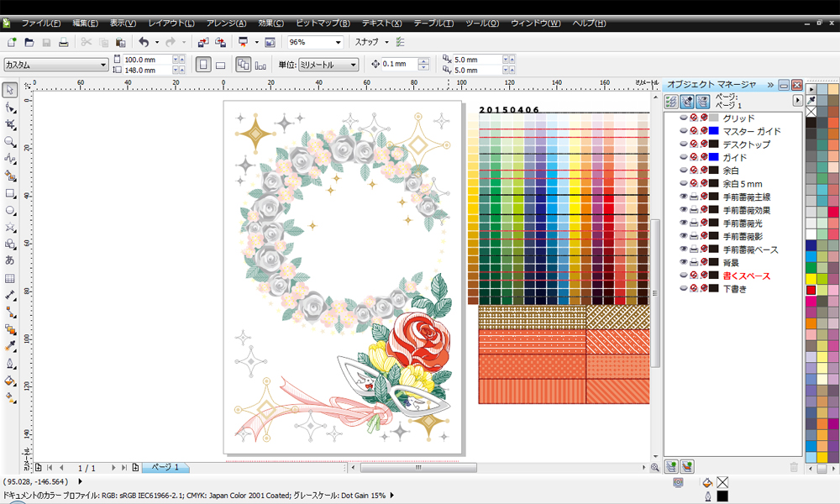Select the Pick (arrow) tool

[x=10, y=90]
